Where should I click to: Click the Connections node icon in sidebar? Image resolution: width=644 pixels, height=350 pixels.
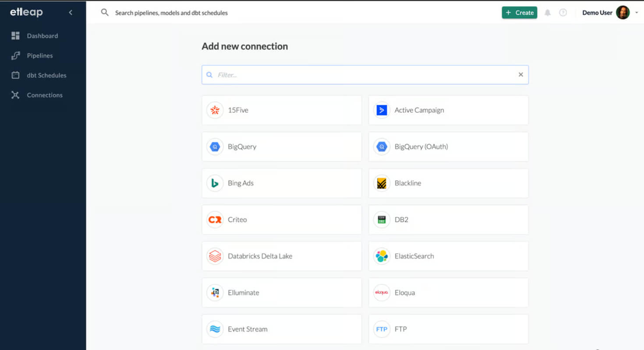[x=15, y=95]
